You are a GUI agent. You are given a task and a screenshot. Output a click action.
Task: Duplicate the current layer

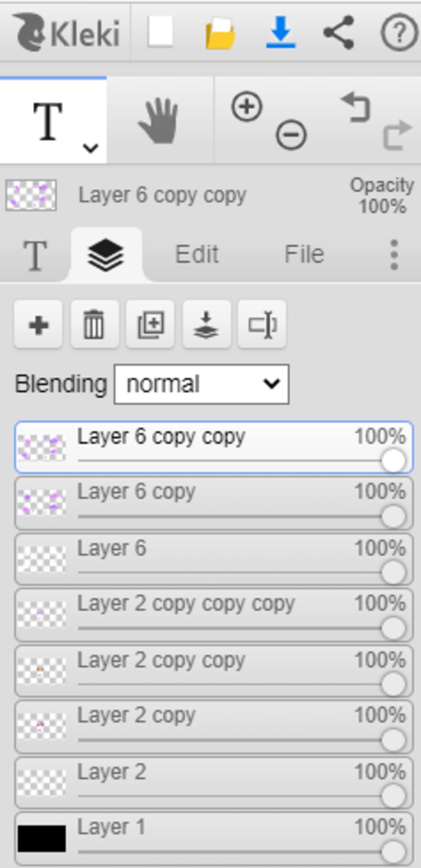pyautogui.click(x=150, y=325)
